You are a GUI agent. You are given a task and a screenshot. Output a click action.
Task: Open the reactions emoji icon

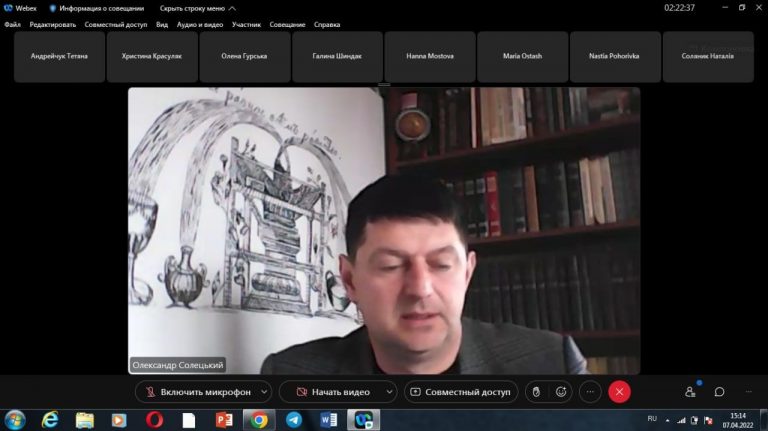point(561,392)
